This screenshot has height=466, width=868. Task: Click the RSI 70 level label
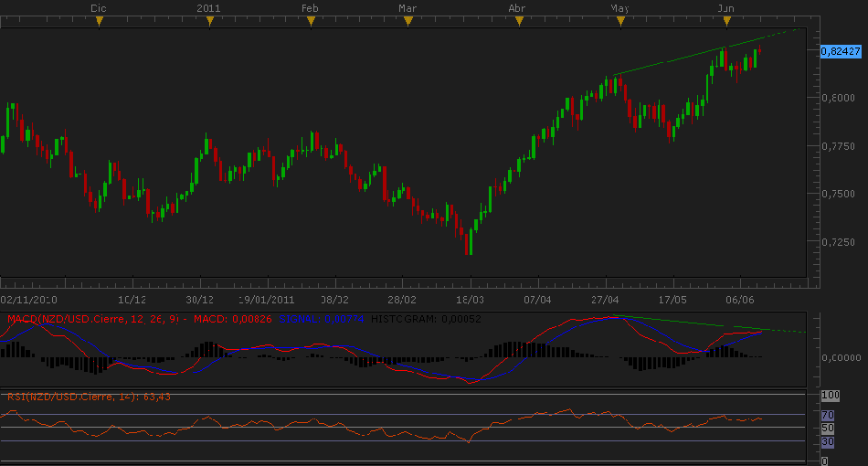coord(830,415)
